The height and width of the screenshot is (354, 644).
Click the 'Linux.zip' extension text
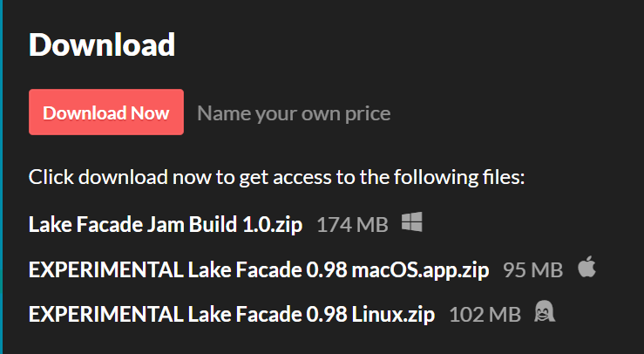(x=393, y=315)
